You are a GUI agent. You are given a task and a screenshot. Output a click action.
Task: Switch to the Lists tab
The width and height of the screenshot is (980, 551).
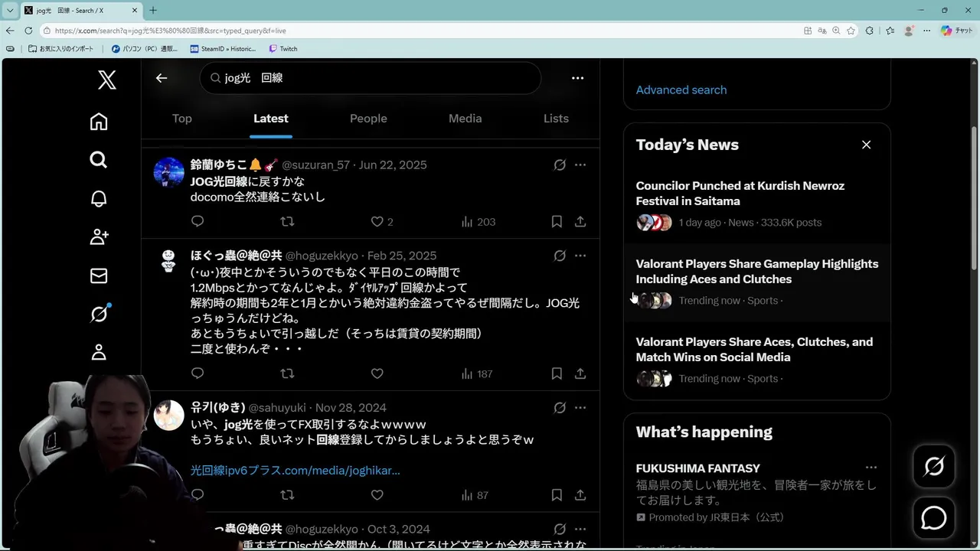556,119
